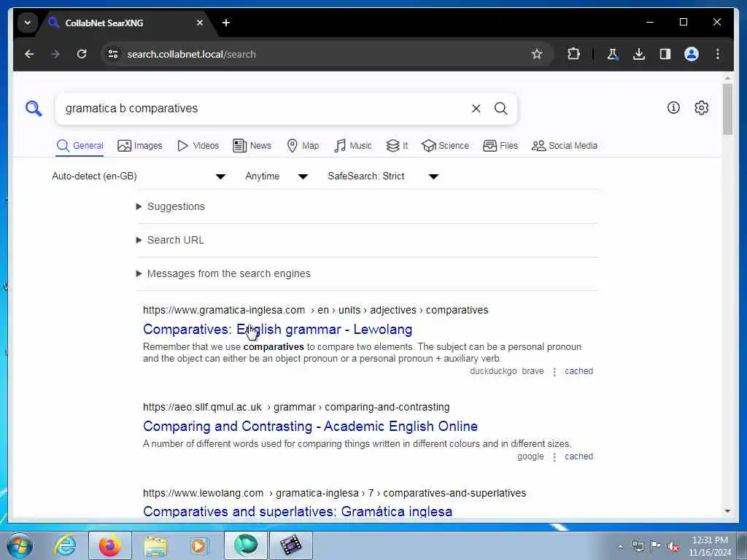Open more options dots beside duckduckgo brave
This screenshot has height=560, width=747.
[x=554, y=371]
